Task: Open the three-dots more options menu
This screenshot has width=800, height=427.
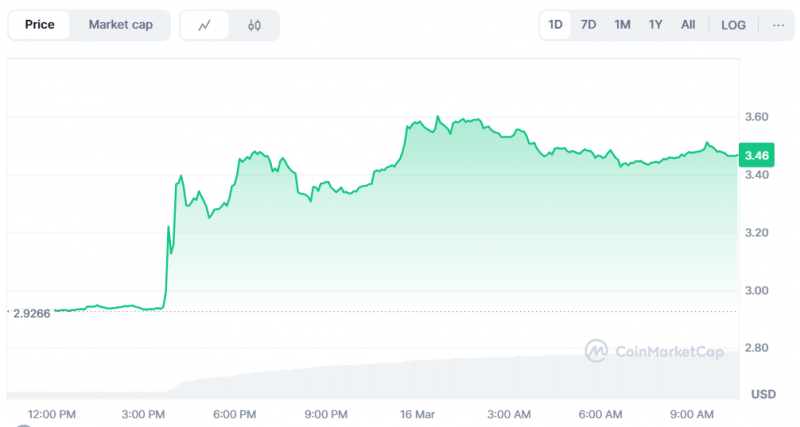Action: click(778, 25)
